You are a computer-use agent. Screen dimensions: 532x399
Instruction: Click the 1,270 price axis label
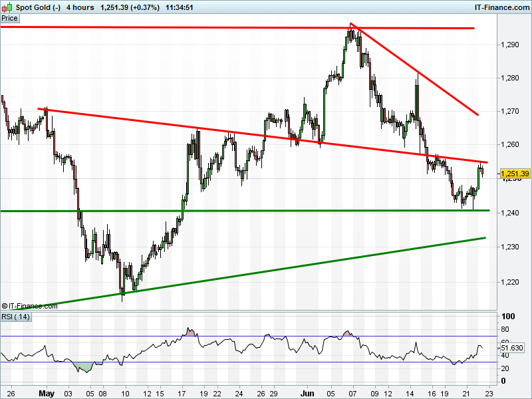[510, 111]
